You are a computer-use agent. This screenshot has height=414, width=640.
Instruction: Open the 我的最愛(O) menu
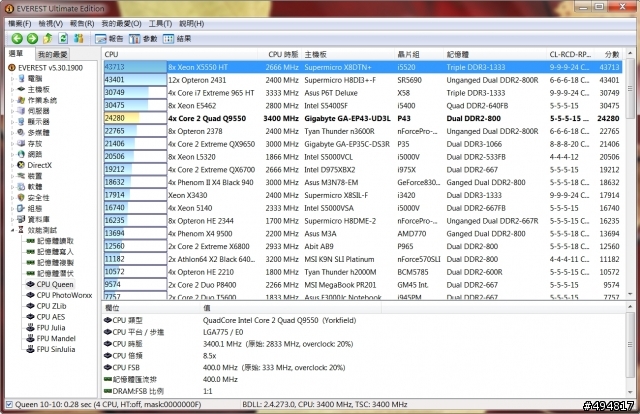click(x=121, y=24)
